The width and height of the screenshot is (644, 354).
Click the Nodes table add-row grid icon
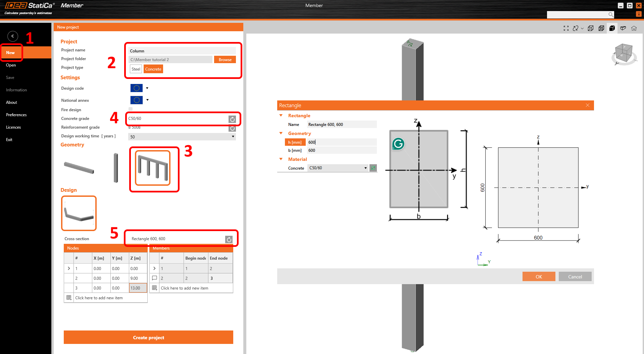pyautogui.click(x=69, y=298)
